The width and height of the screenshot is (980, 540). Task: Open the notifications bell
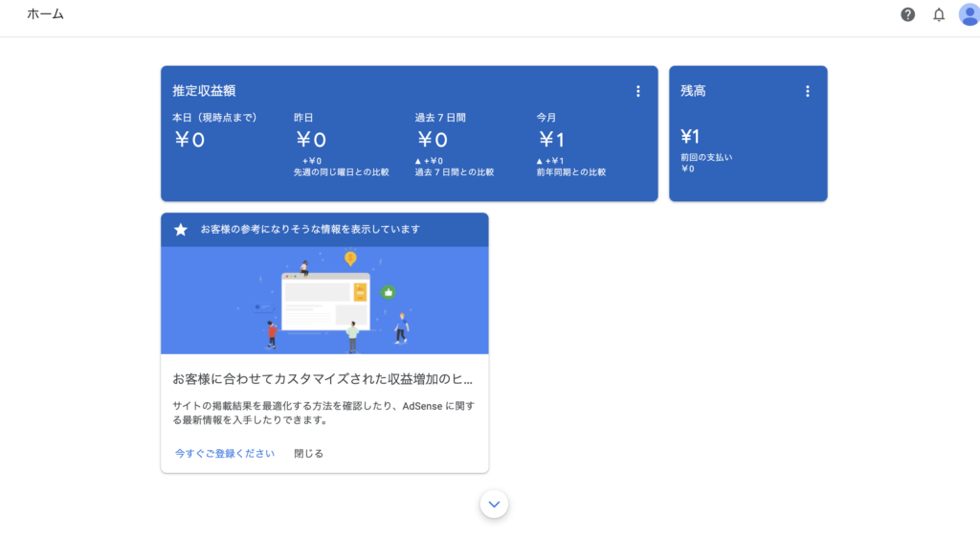pyautogui.click(x=939, y=14)
